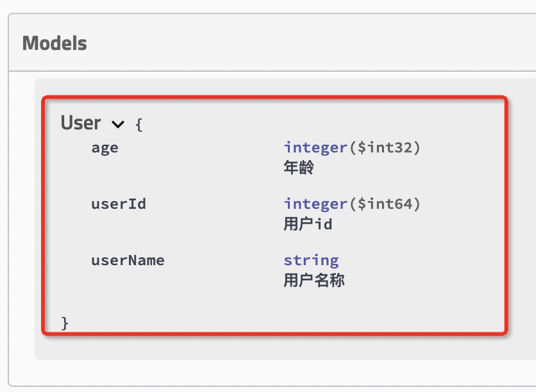Screen dimensions: 536x392
Task: Select the age property name
Action: coord(105,148)
